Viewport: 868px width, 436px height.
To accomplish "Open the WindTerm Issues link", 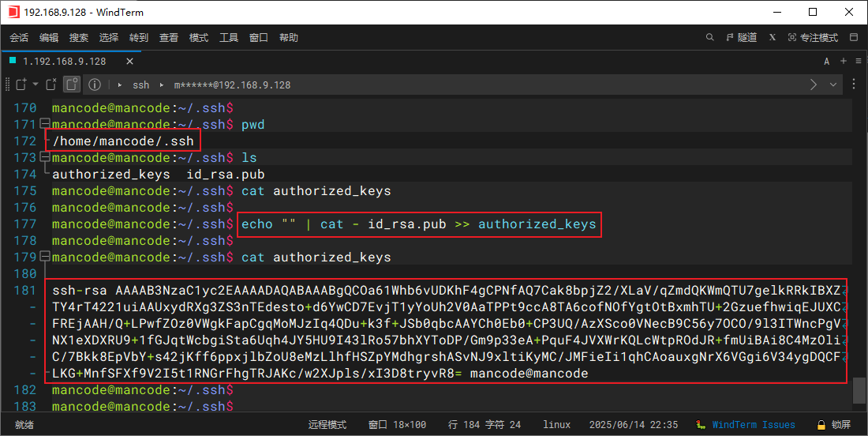I will pos(753,424).
